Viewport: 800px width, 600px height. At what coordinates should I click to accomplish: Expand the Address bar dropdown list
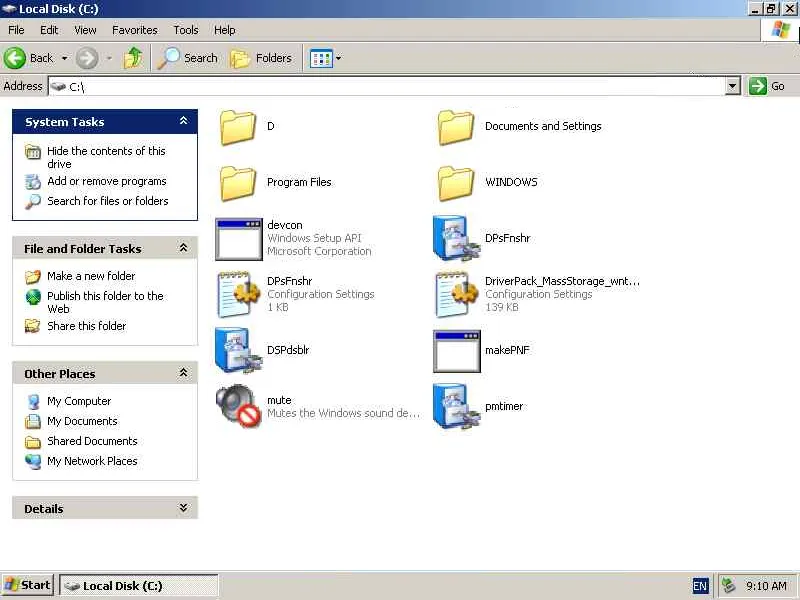(x=733, y=86)
